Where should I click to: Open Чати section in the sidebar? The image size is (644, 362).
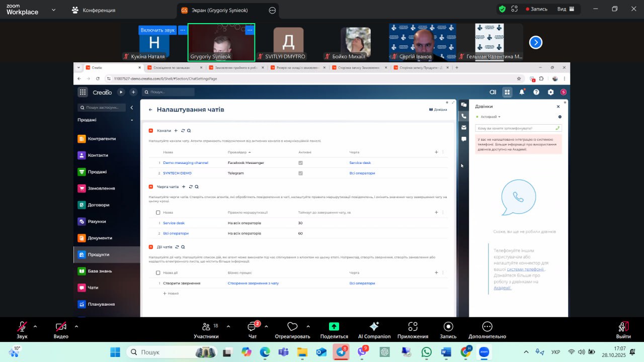[93, 288]
